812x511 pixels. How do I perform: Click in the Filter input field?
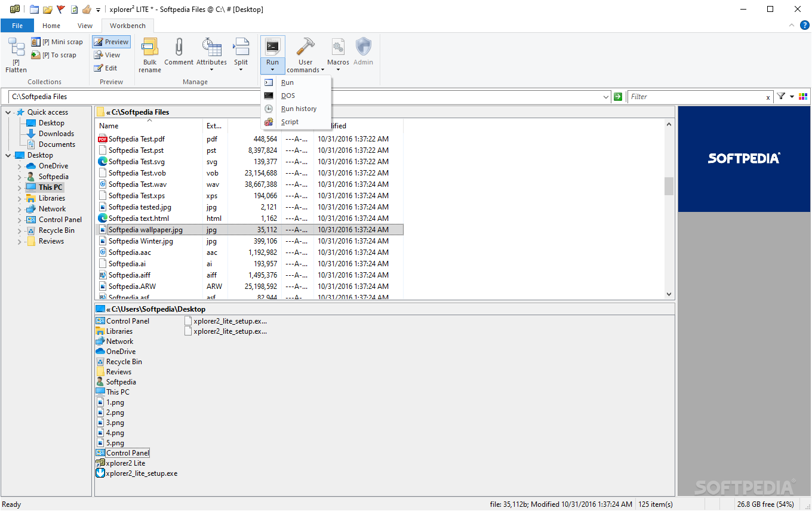tap(696, 97)
